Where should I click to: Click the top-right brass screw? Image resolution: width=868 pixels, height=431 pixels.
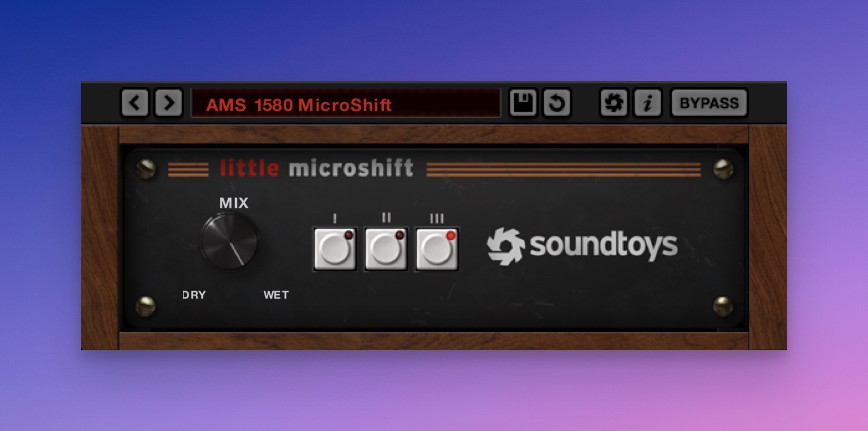722,169
